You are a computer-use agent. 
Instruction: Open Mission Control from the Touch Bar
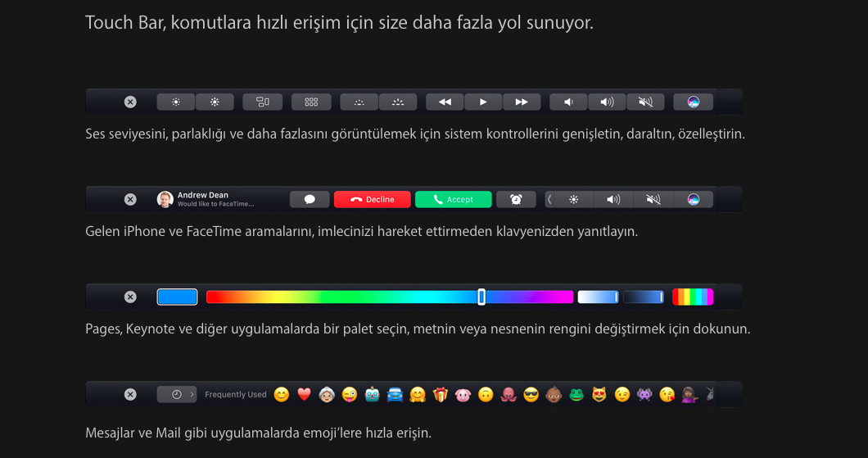(262, 102)
